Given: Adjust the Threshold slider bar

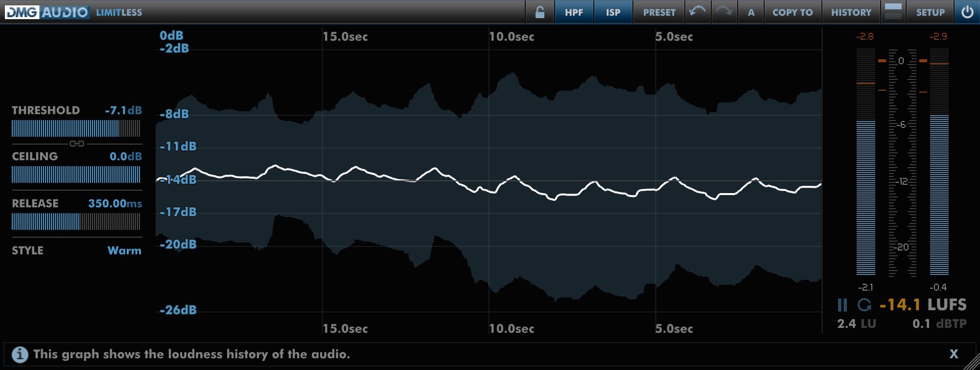Looking at the screenshot, I should (x=76, y=128).
